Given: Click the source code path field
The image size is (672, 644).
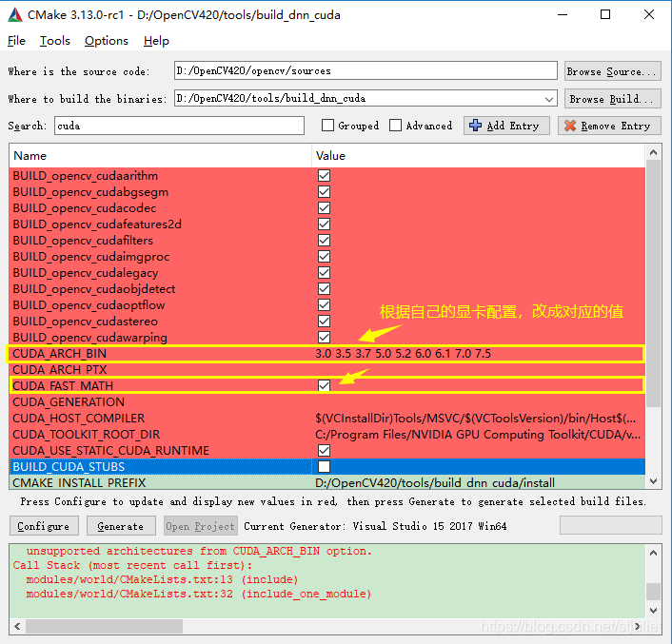Looking at the screenshot, I should tap(366, 70).
